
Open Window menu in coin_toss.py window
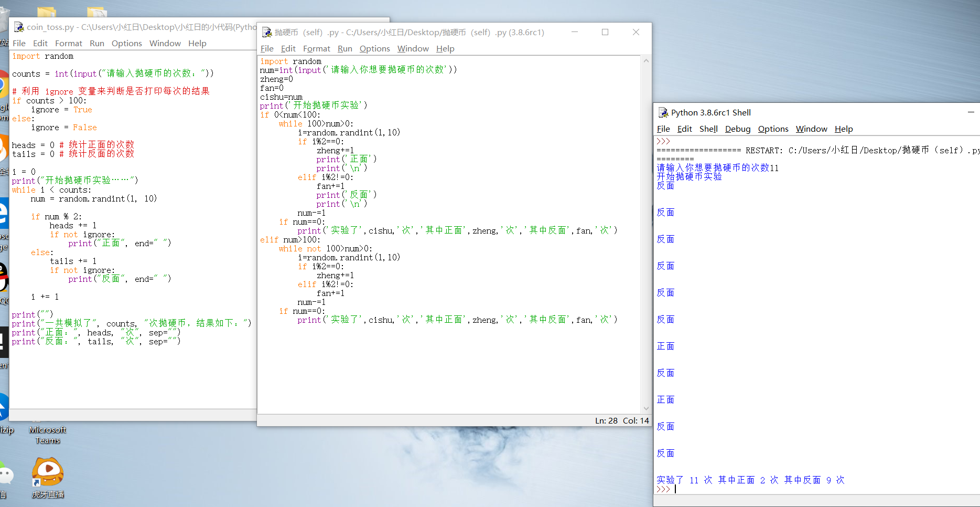165,43
